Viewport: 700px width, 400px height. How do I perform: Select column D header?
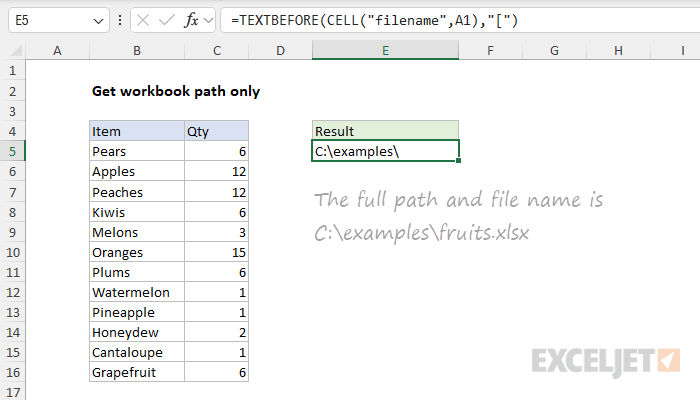[x=280, y=50]
